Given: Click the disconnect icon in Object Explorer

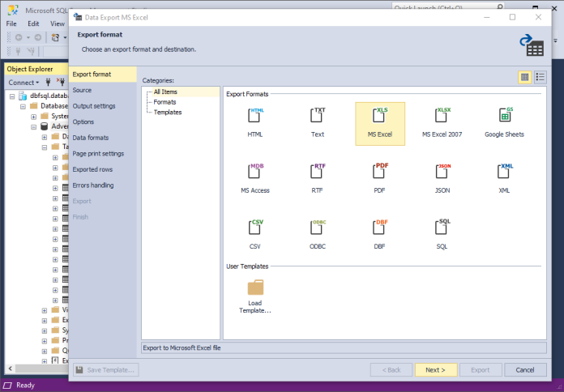Looking at the screenshot, I should click(x=61, y=83).
